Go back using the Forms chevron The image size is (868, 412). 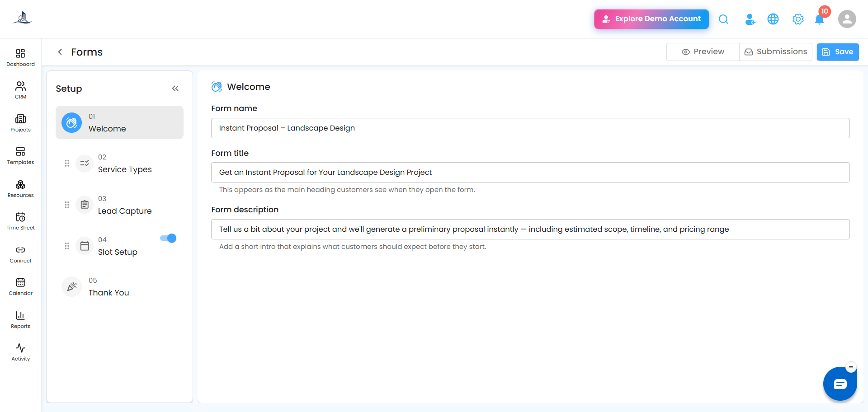(60, 52)
